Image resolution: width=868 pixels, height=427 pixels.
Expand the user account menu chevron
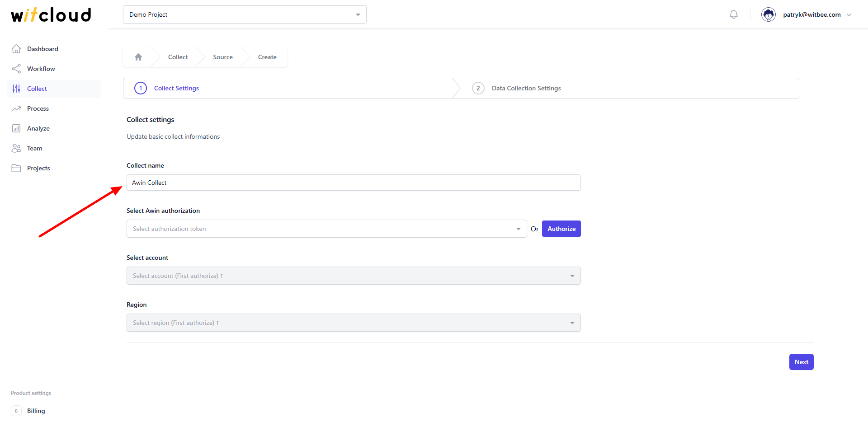coord(849,14)
